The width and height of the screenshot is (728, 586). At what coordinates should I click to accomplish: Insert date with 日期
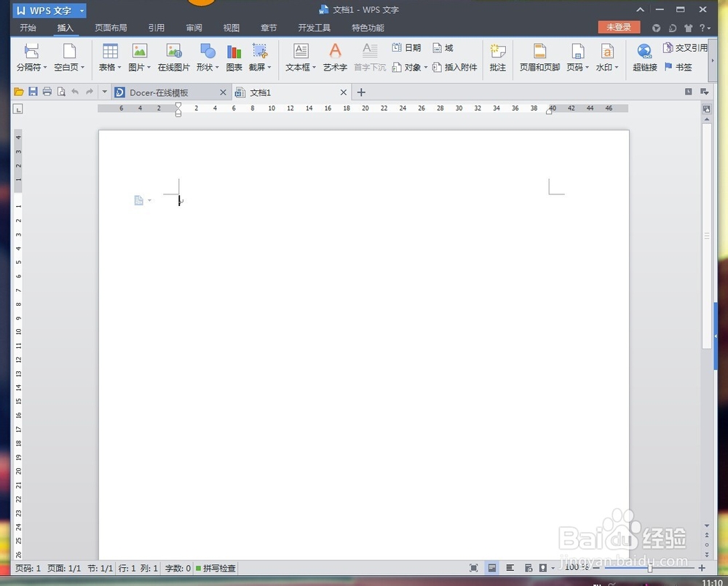point(406,48)
